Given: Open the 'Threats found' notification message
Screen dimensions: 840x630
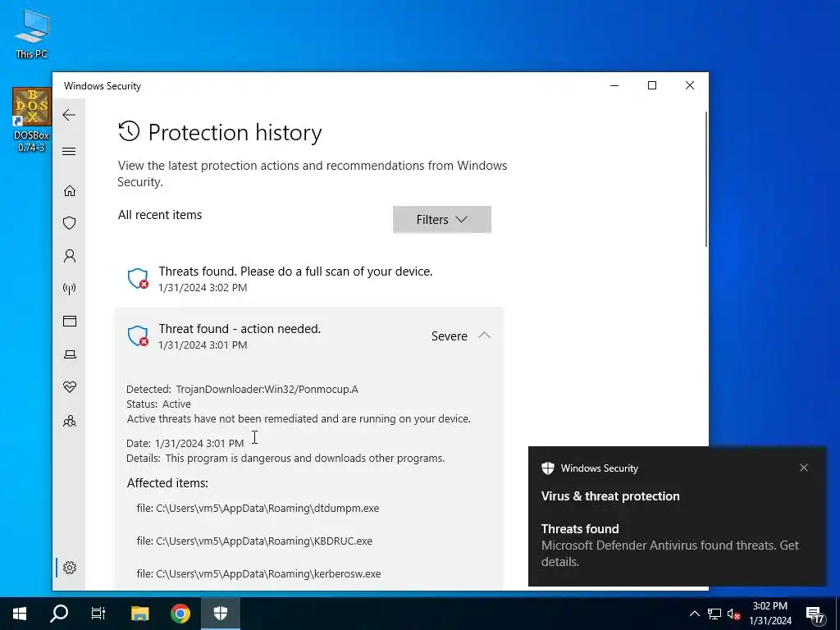Looking at the screenshot, I should [x=669, y=546].
